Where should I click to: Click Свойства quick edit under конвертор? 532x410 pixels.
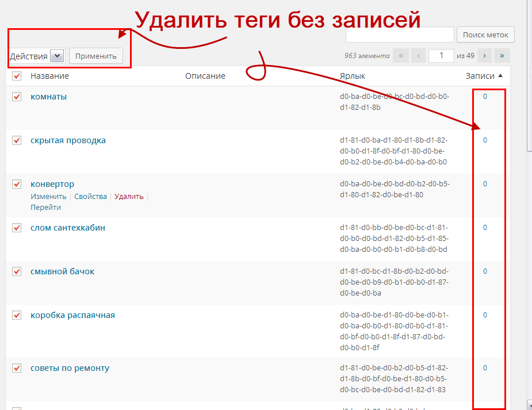[90, 196]
